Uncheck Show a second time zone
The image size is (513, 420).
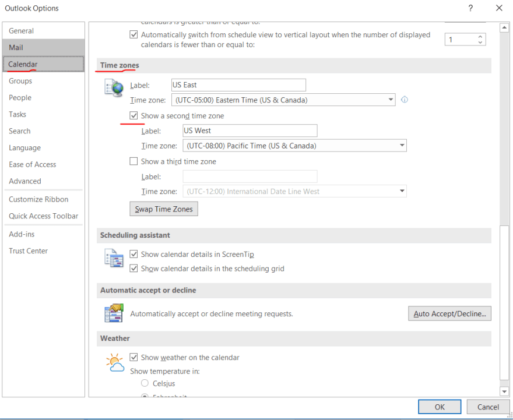click(x=133, y=116)
